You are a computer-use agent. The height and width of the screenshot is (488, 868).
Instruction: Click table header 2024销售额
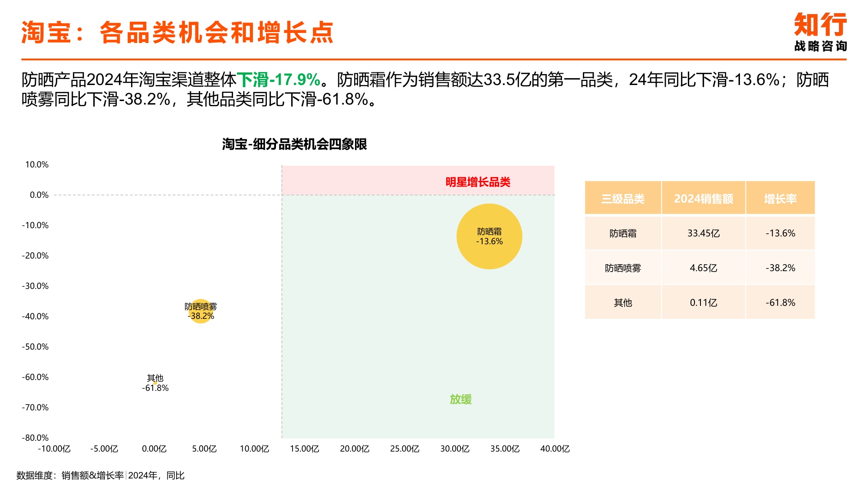[x=704, y=199]
